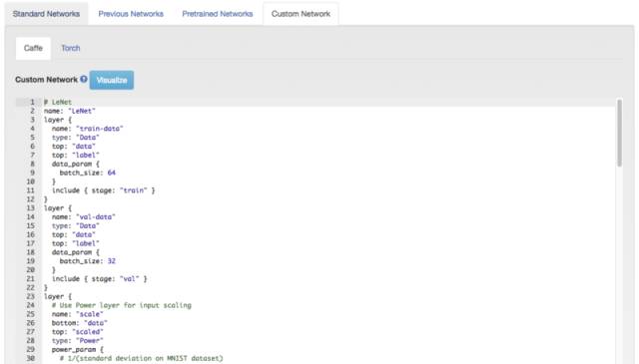The width and height of the screenshot is (639, 364).
Task: Place cursor on name "LeNet" line
Action: coord(70,111)
